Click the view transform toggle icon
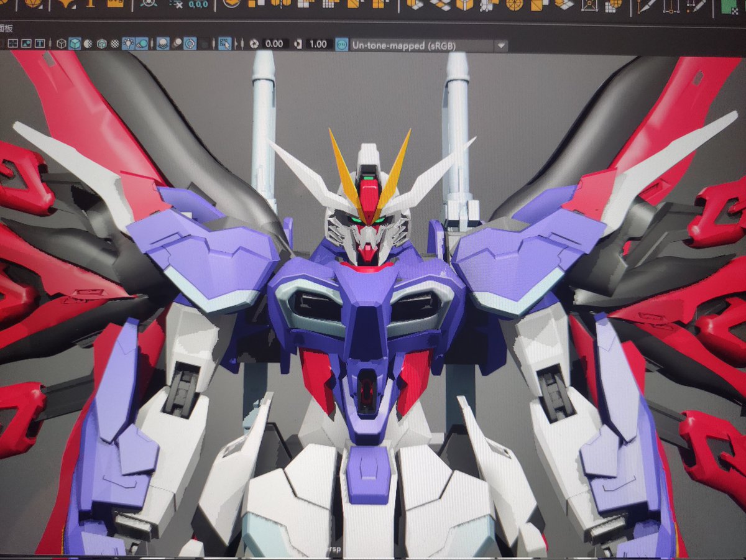This screenshot has width=746, height=560. coord(342,45)
